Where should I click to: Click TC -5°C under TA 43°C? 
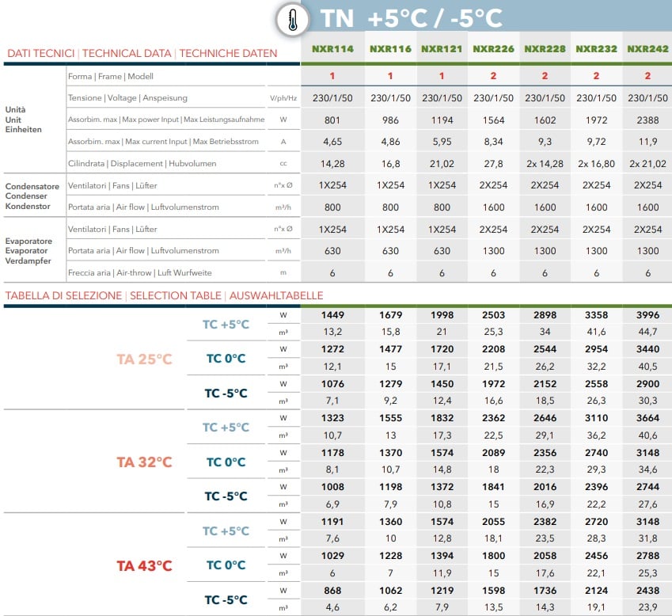(226, 599)
